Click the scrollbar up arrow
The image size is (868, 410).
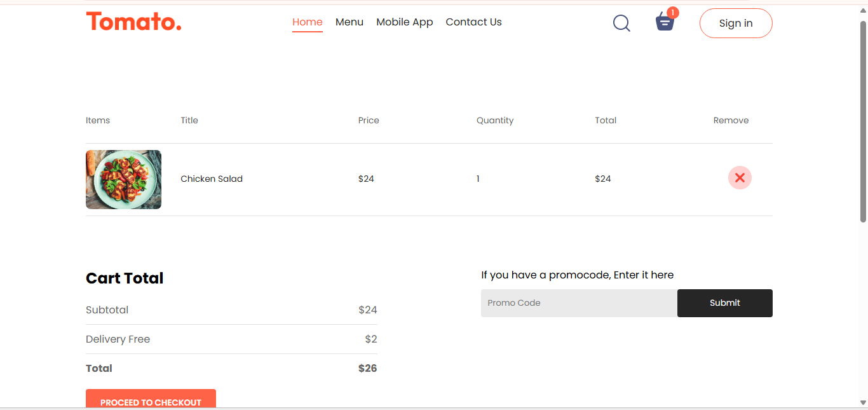(x=863, y=10)
